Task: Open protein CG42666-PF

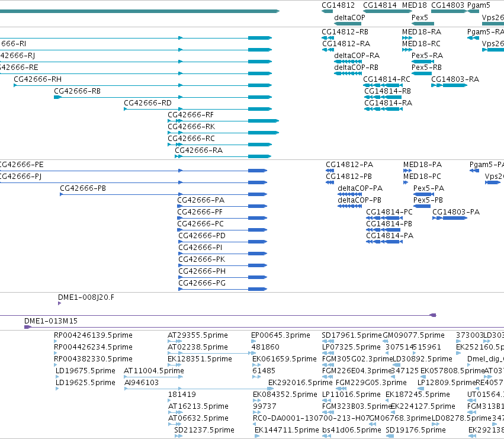Action: point(200,212)
